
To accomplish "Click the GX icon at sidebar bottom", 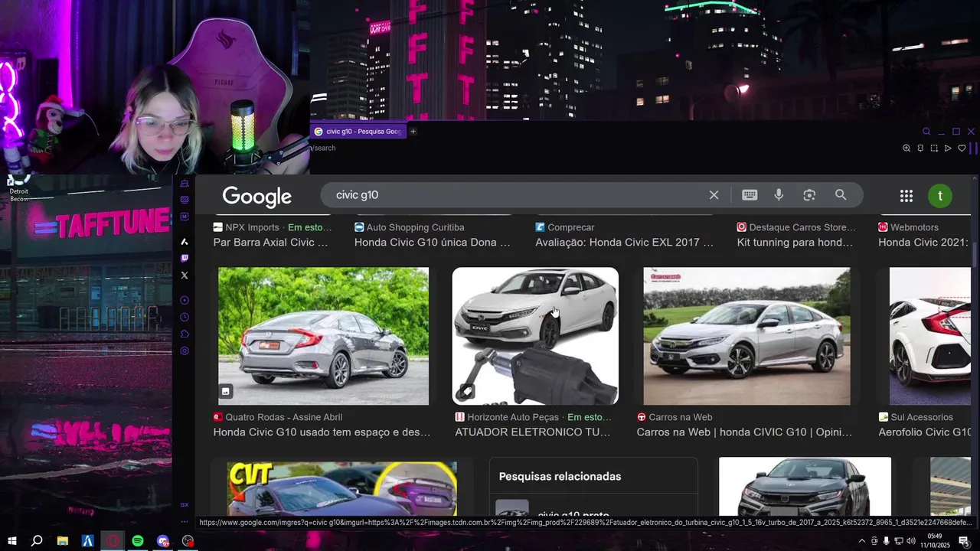I will 185,505.
